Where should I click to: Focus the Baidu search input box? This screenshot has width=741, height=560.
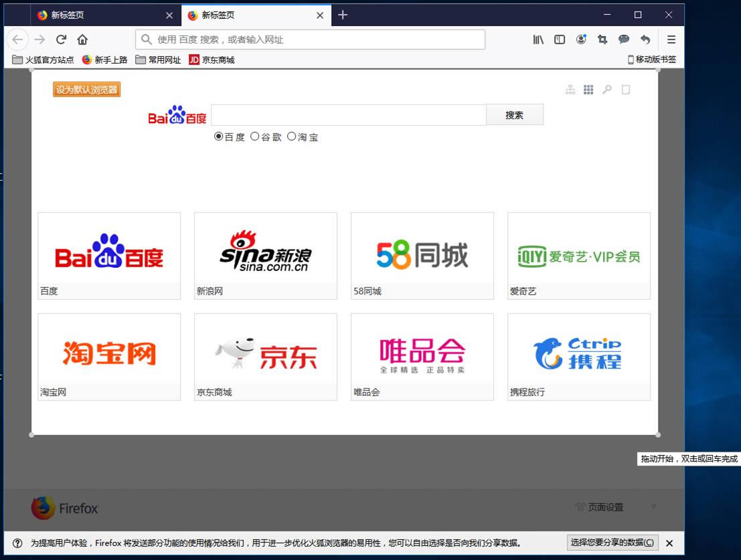coord(349,114)
